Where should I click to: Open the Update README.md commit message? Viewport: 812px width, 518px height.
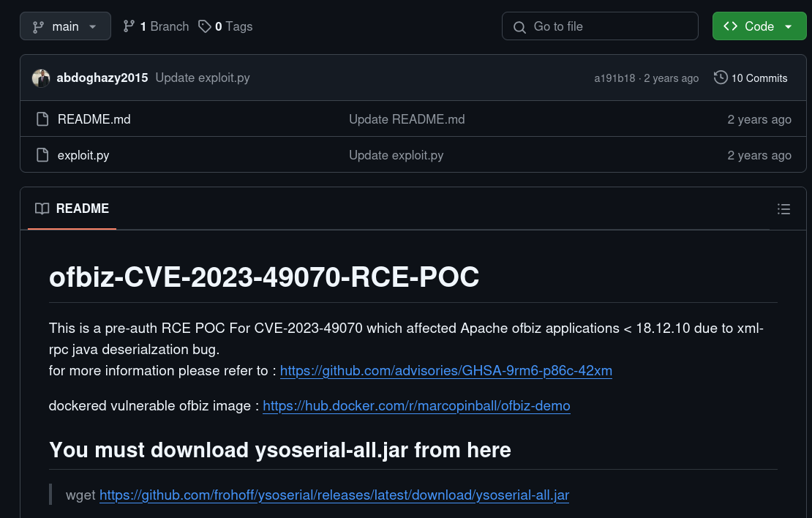point(407,119)
